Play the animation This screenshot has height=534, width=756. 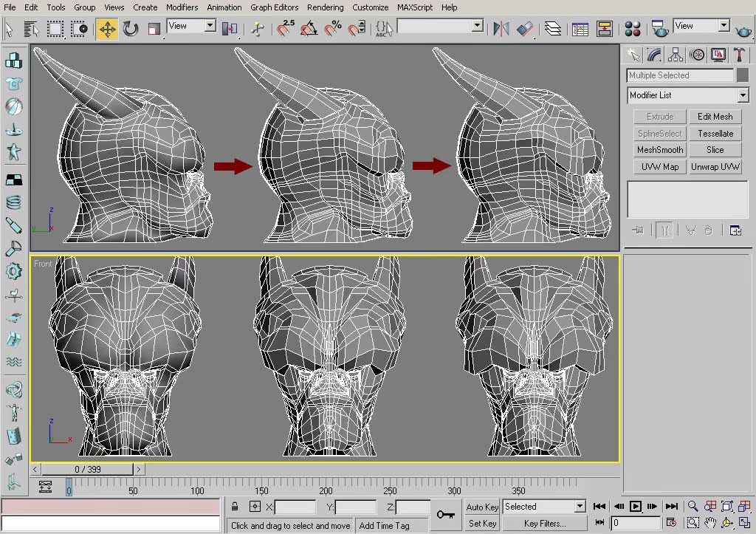tap(636, 506)
